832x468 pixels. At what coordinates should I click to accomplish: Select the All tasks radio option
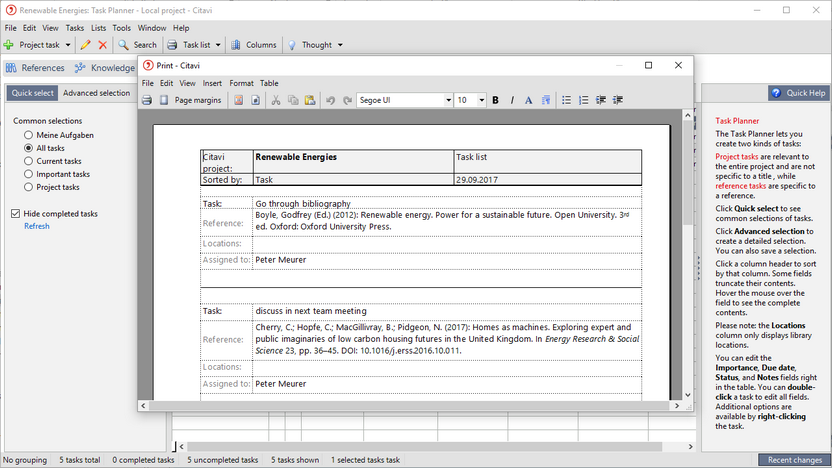[29, 148]
